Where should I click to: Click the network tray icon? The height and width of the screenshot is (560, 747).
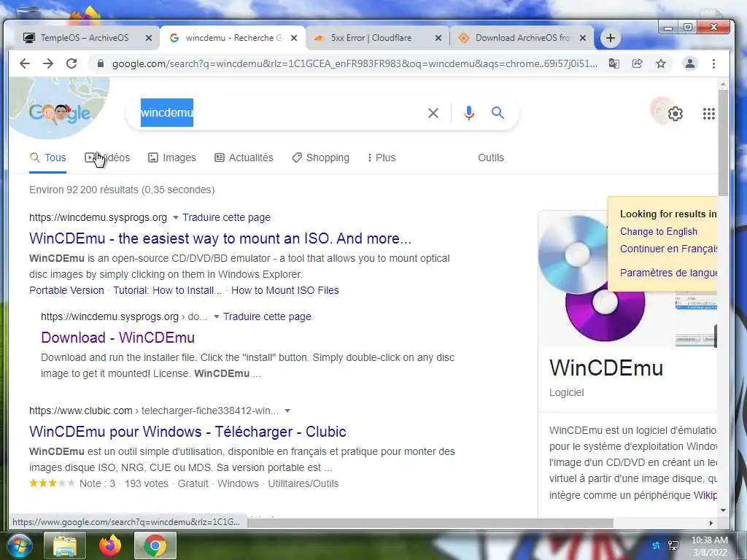(x=673, y=545)
